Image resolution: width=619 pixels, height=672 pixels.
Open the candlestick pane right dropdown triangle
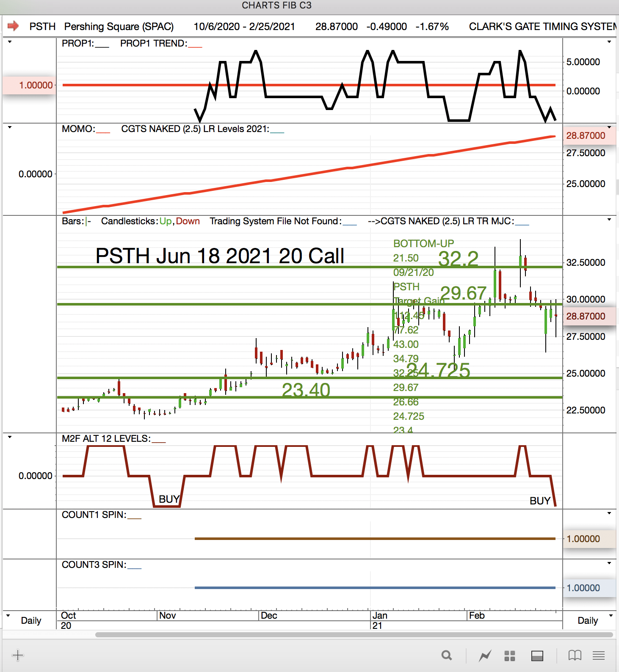609,220
